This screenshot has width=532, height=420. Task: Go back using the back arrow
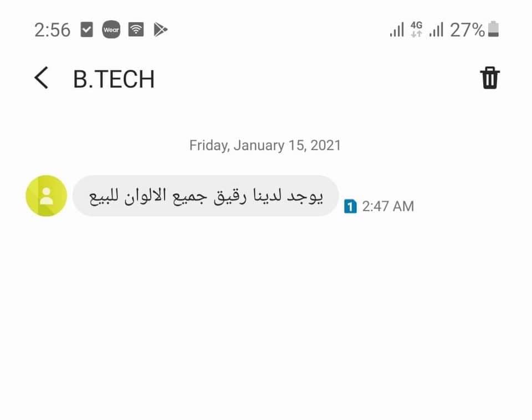pyautogui.click(x=42, y=78)
